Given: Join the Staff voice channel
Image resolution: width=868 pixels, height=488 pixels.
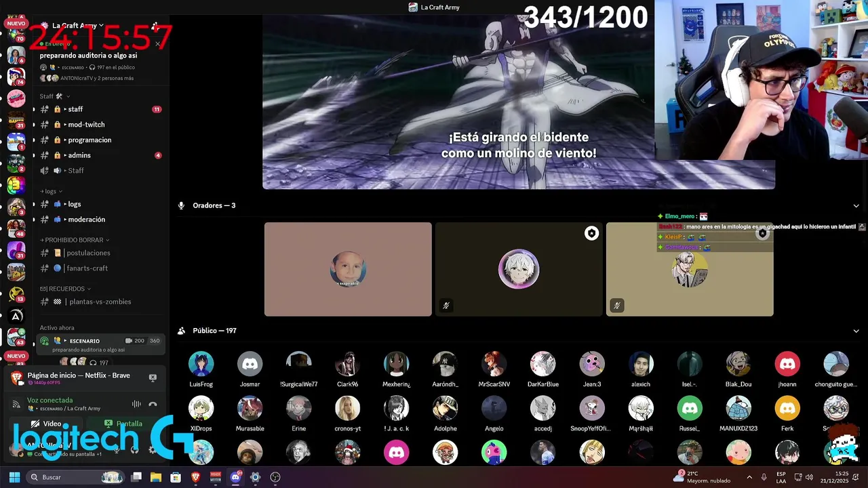Looking at the screenshot, I should pos(100,170).
